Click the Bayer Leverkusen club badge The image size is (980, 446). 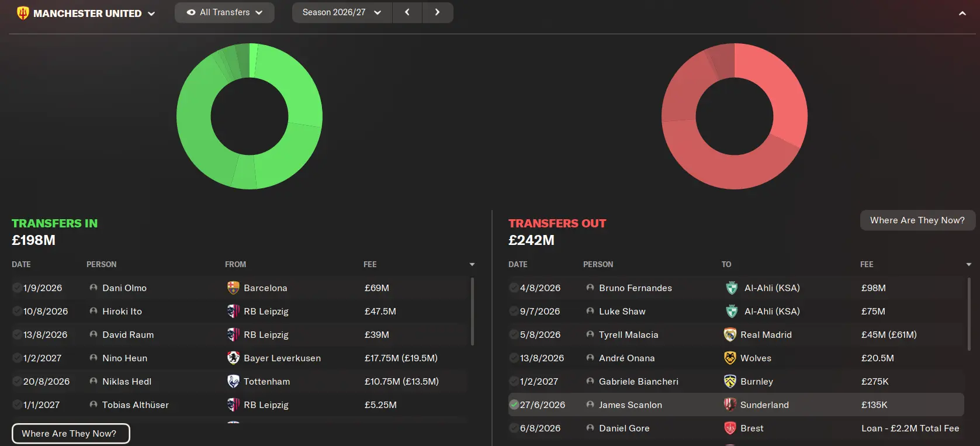233,358
